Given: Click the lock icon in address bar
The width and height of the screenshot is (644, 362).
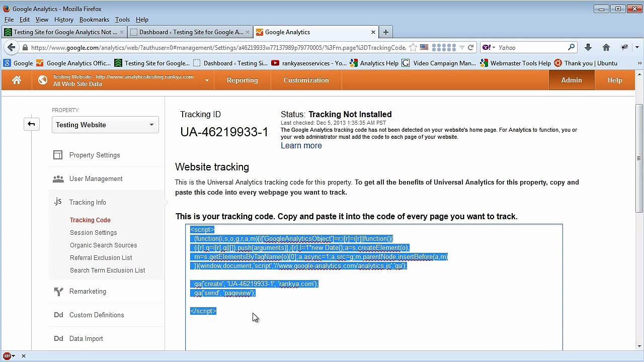Looking at the screenshot, I should tap(25, 47).
